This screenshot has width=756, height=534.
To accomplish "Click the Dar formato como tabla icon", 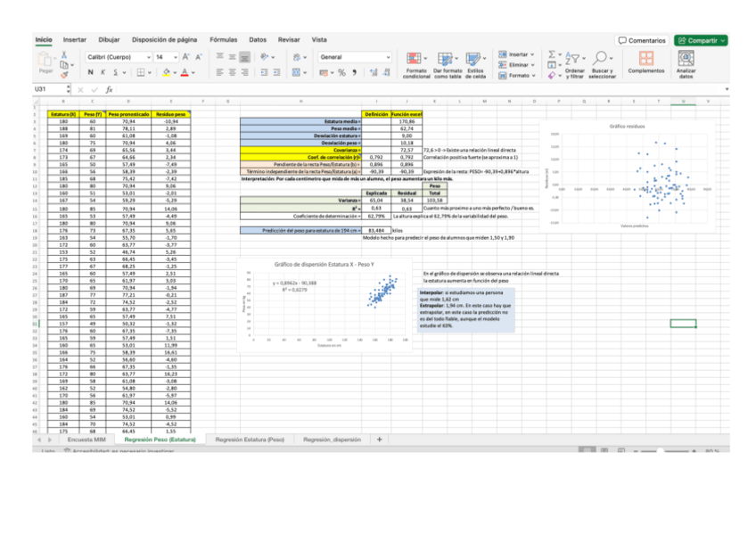I will tap(445, 59).
